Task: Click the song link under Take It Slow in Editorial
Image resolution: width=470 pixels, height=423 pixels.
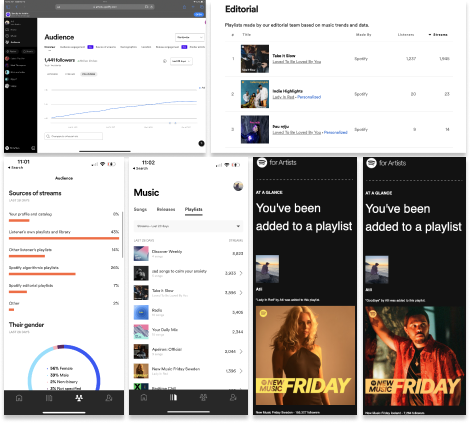Action: point(297,62)
